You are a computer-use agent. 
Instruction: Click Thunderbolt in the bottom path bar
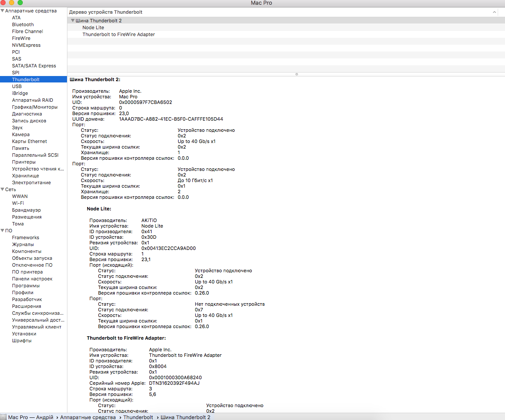[x=138, y=417]
